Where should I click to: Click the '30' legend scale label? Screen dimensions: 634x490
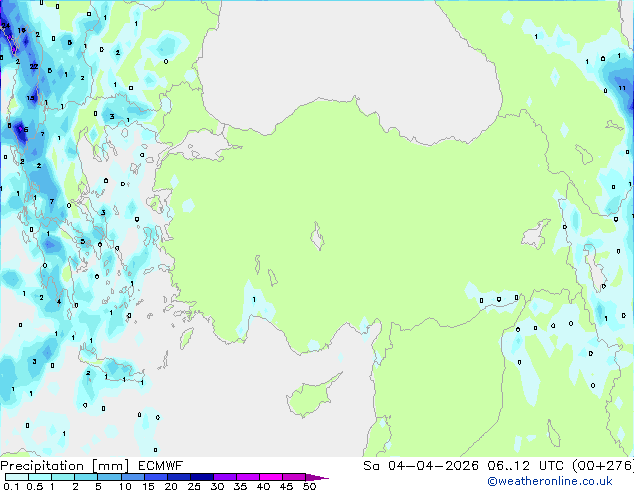point(217,486)
